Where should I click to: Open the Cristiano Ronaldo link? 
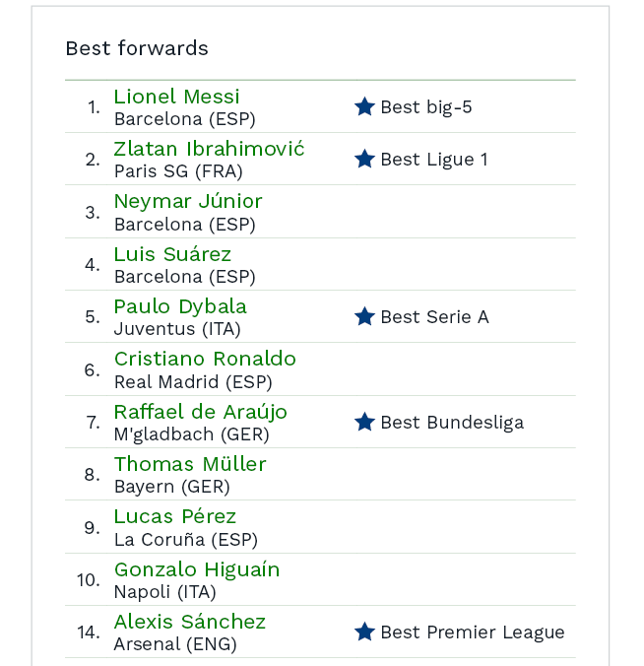coord(205,359)
